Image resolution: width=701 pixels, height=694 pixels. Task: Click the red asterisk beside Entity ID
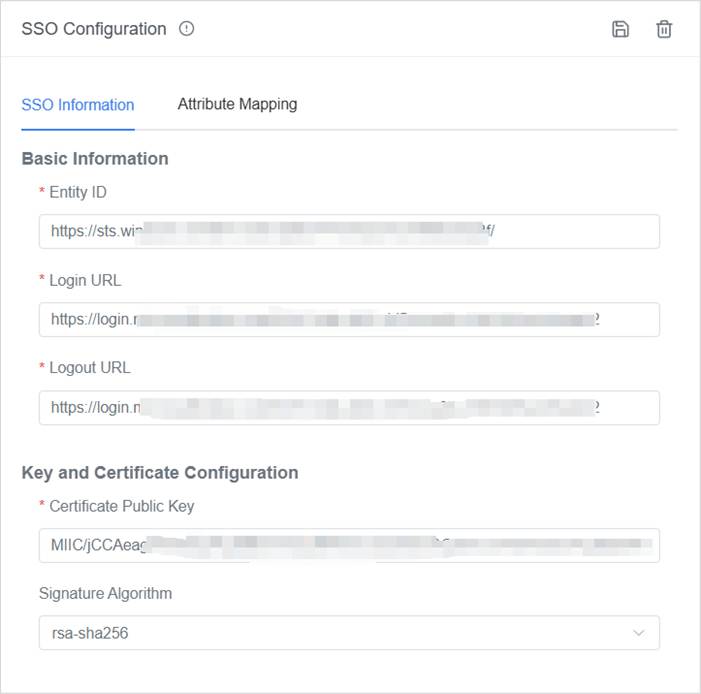pos(42,192)
